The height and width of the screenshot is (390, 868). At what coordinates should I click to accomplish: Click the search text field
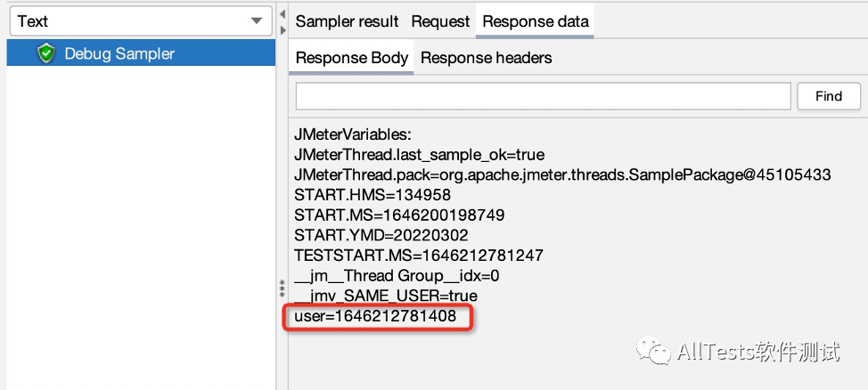click(x=543, y=96)
